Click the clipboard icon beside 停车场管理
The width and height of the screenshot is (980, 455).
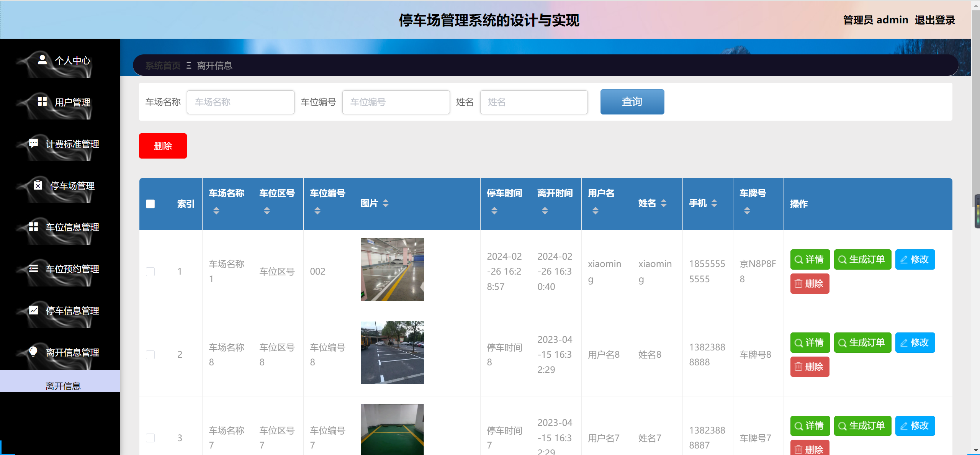click(x=38, y=185)
